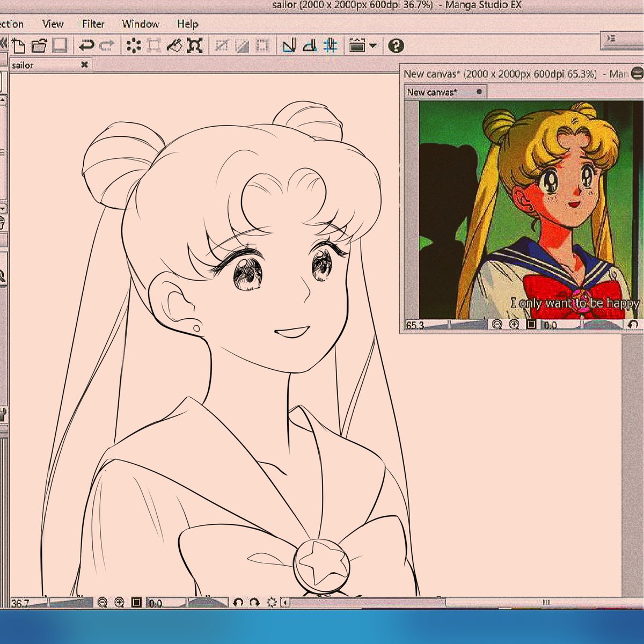The height and width of the screenshot is (644, 644).
Task: Click left arrow of horizontal scrollbar
Action: tap(286, 603)
